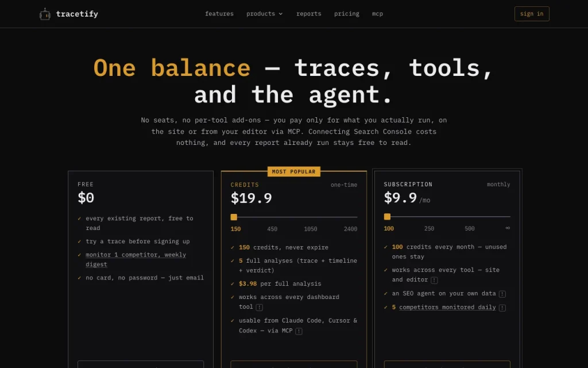Click the $0 price text

click(x=86, y=198)
